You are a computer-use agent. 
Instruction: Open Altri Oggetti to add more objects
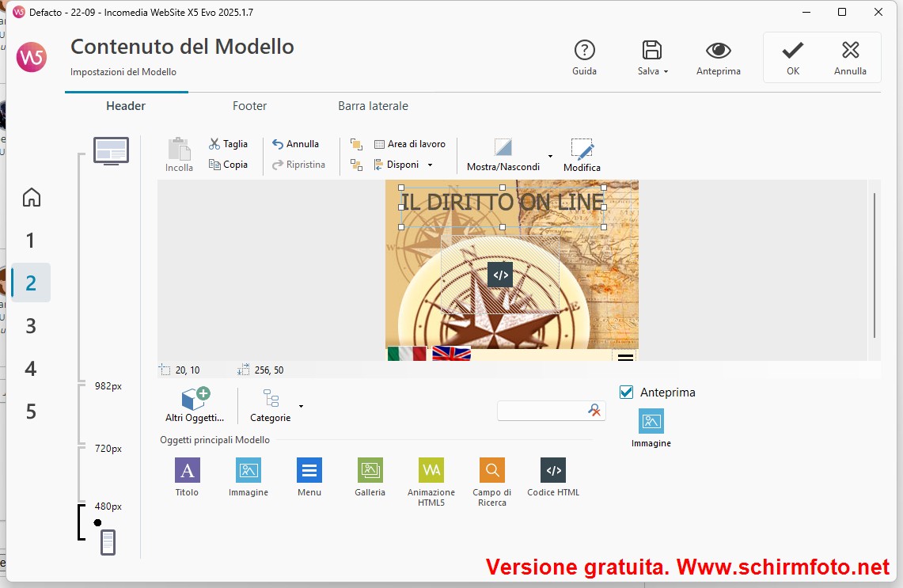tap(195, 404)
